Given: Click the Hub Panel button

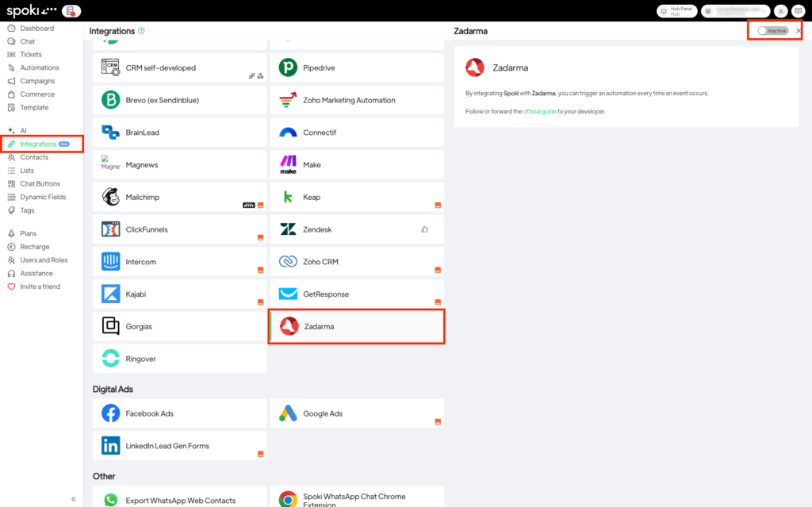Looking at the screenshot, I should click(x=676, y=11).
